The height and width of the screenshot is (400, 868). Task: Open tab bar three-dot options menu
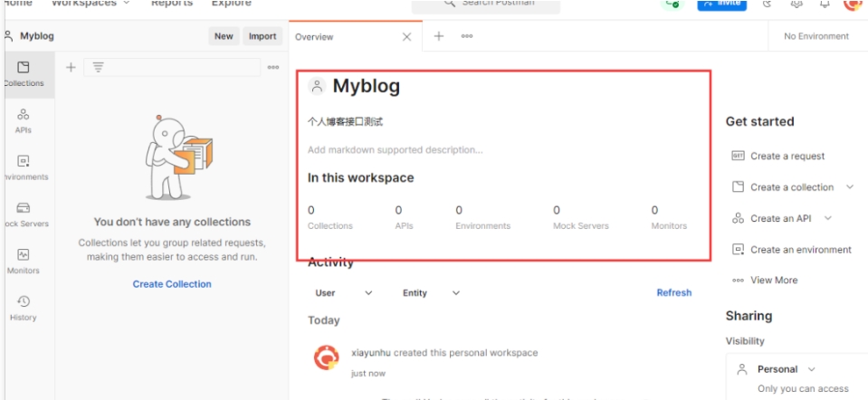[x=467, y=36]
